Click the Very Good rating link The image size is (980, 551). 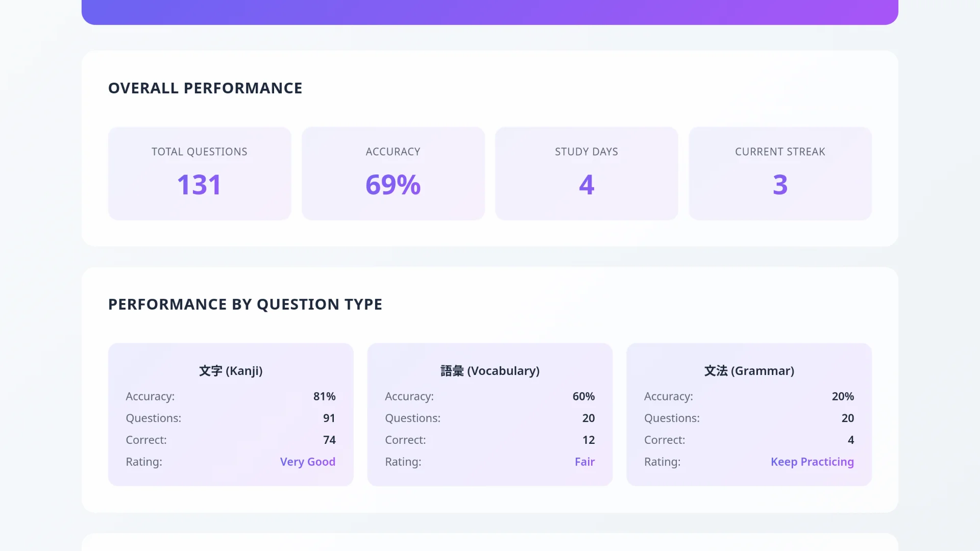(x=307, y=462)
